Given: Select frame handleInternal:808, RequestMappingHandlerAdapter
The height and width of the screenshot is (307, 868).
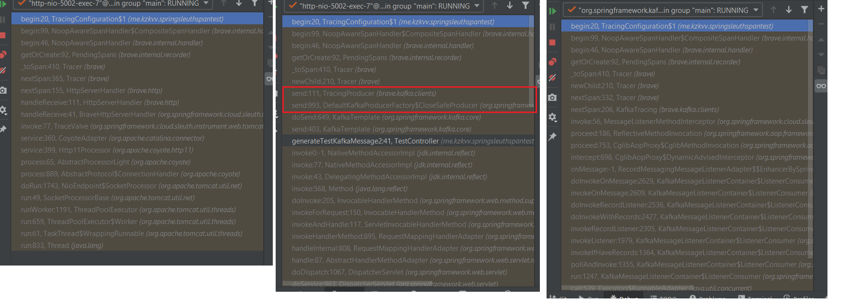Looking at the screenshot, I should (408, 248).
